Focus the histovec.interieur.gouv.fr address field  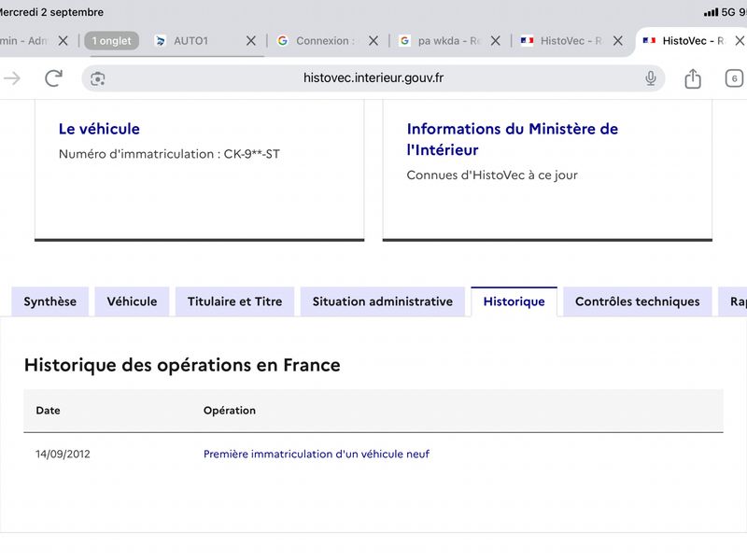pos(373,78)
